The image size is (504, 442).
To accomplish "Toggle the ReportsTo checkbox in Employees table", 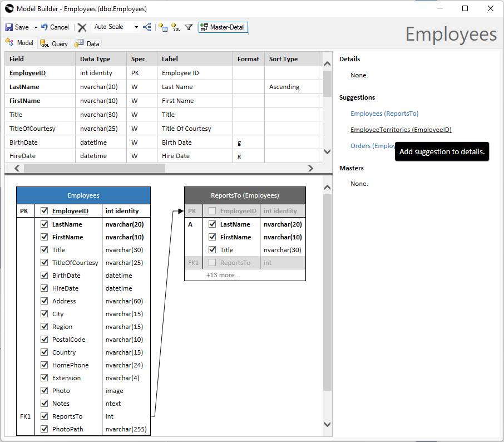I will click(45, 416).
